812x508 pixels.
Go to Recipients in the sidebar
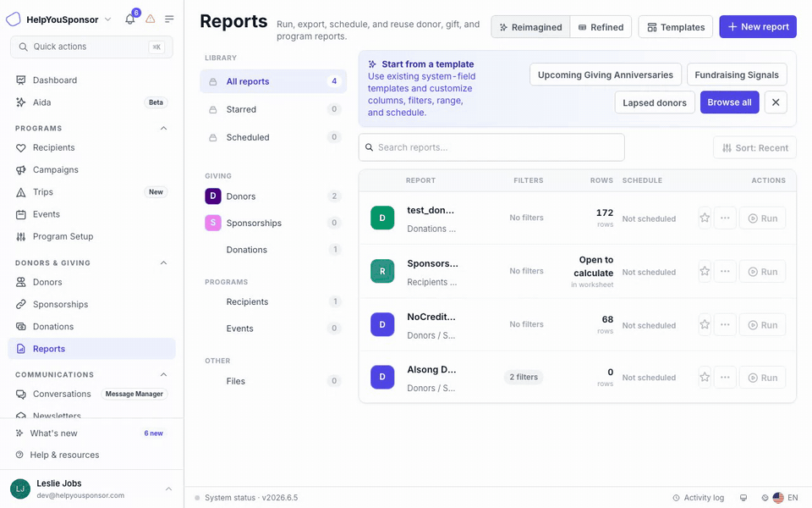91,147
